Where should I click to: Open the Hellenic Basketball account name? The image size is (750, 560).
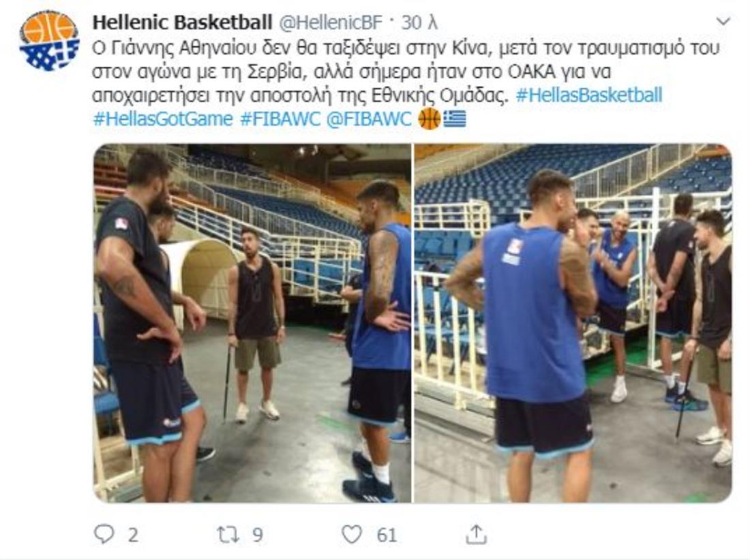182,22
